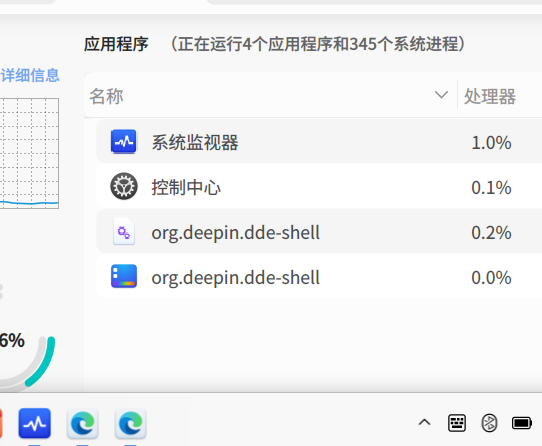Toggle sort order chevron in 名称 header
The height and width of the screenshot is (446, 542).
[x=441, y=95]
